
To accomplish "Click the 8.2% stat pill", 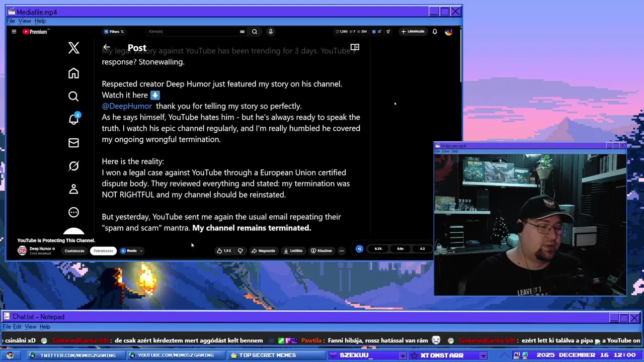I will point(378,248).
